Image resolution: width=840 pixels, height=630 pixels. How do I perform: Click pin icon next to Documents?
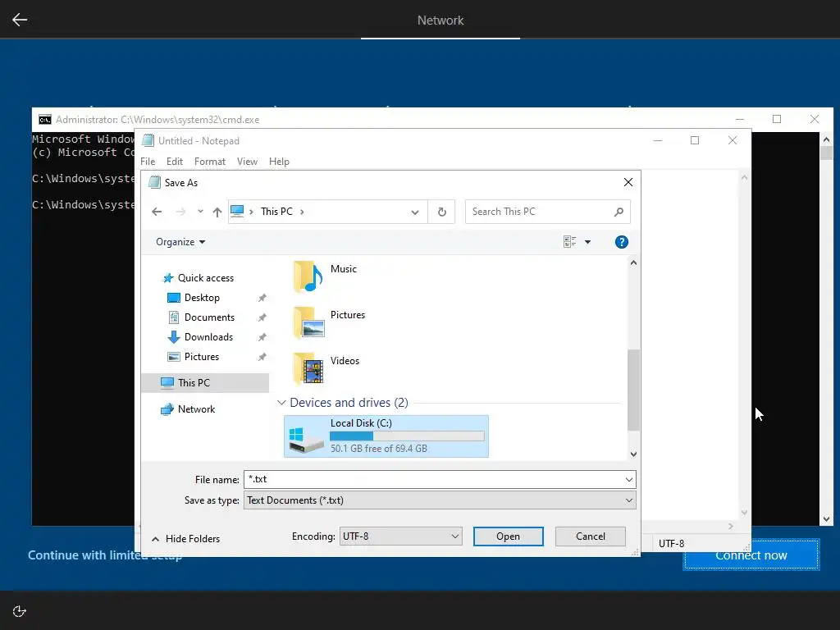[x=262, y=317]
